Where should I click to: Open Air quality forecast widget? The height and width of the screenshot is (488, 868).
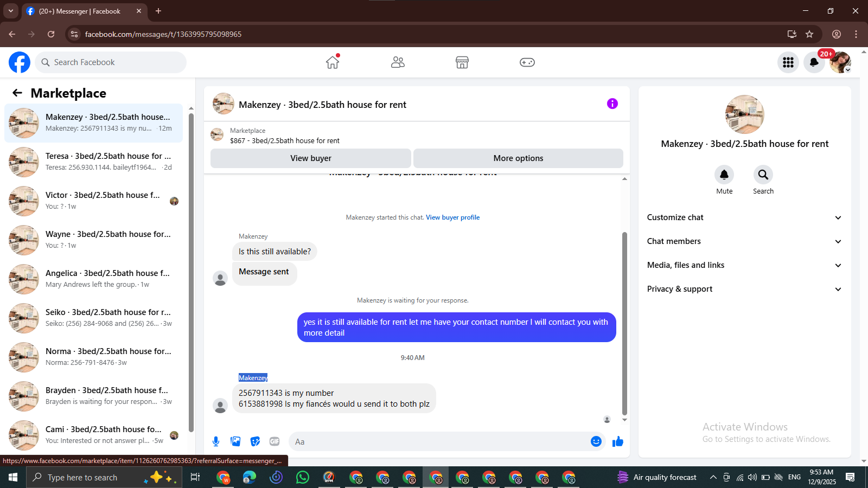658,477
